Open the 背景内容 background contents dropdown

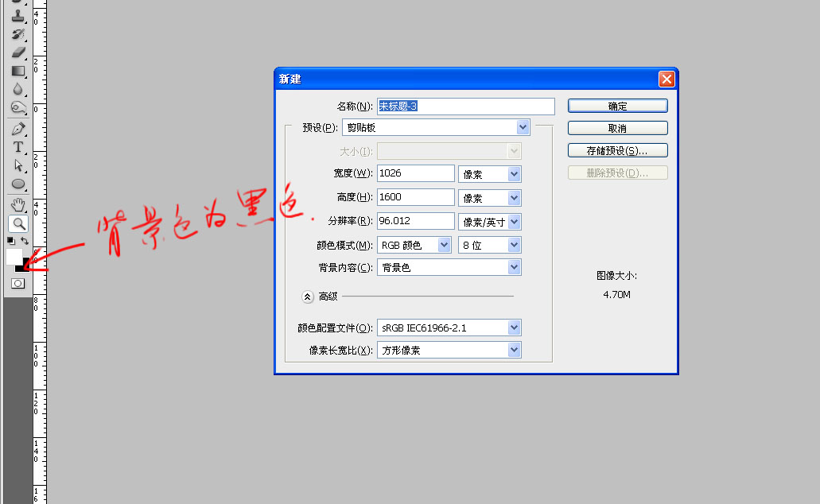(449, 267)
